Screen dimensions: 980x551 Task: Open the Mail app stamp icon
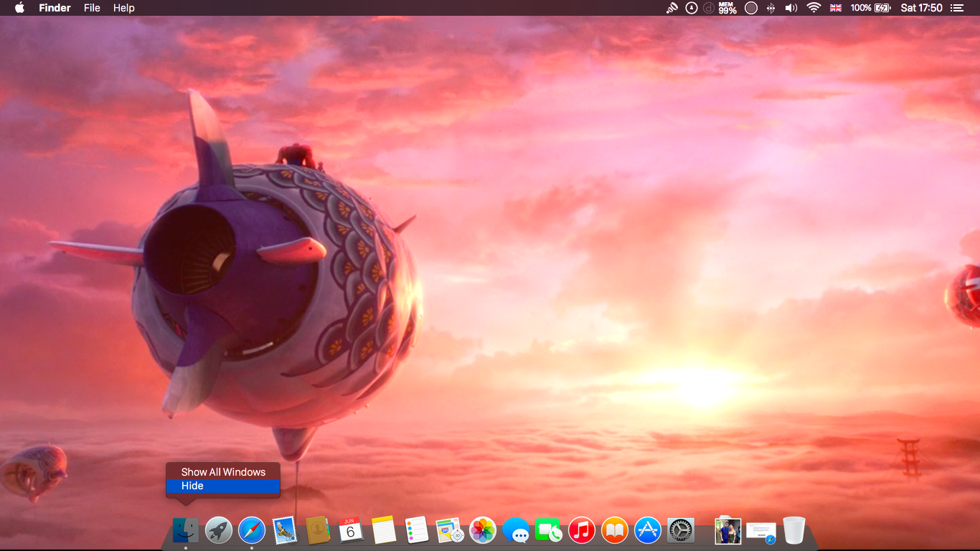coord(285,531)
